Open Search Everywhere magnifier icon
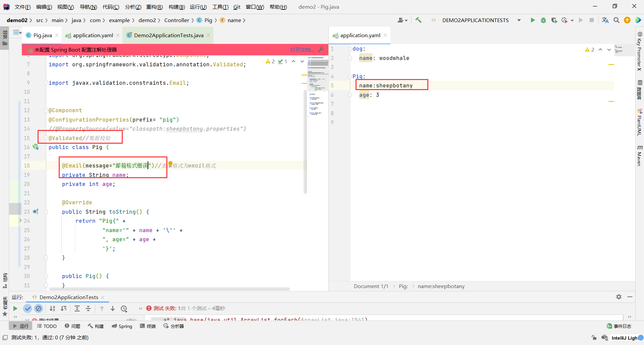 (616, 20)
